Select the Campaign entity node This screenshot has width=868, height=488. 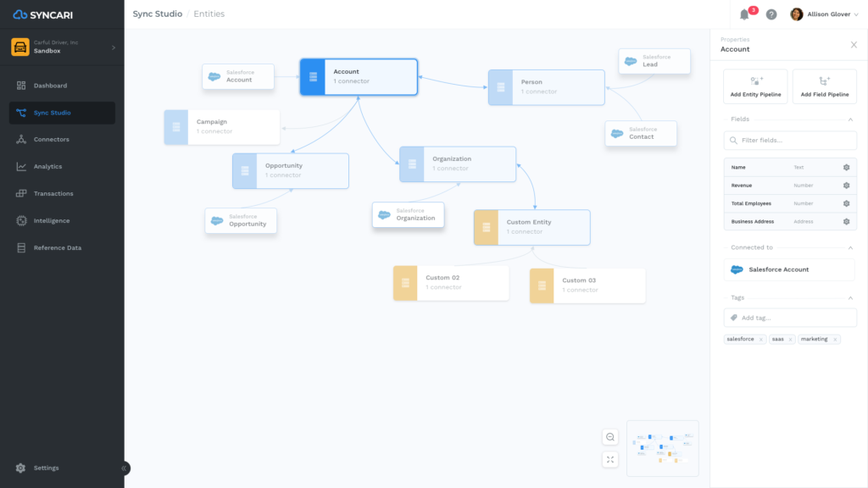222,127
